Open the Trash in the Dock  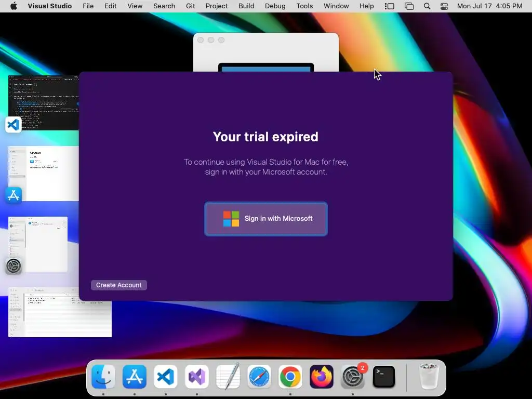[429, 376]
